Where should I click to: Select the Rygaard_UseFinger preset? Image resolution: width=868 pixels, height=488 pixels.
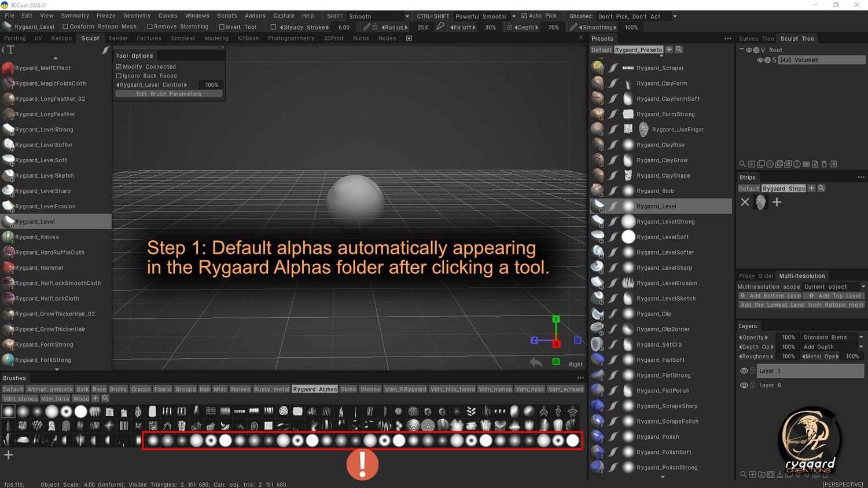660,129
